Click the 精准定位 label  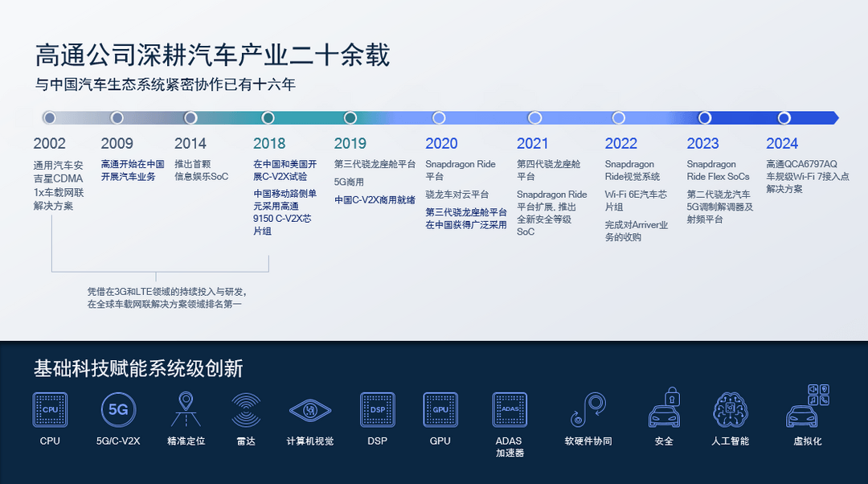click(x=186, y=441)
